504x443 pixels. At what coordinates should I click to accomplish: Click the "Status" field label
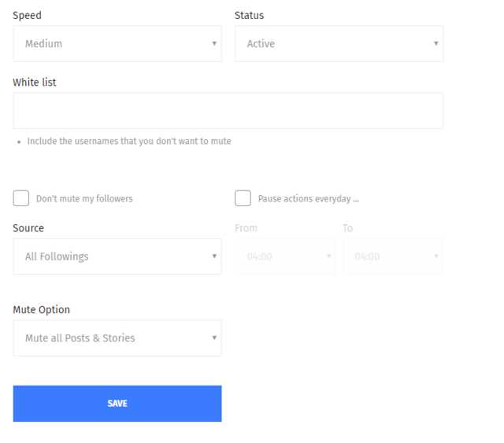(x=249, y=15)
